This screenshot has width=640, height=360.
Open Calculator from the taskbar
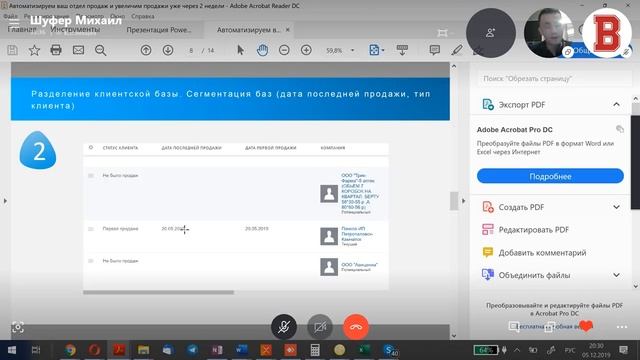click(315, 350)
